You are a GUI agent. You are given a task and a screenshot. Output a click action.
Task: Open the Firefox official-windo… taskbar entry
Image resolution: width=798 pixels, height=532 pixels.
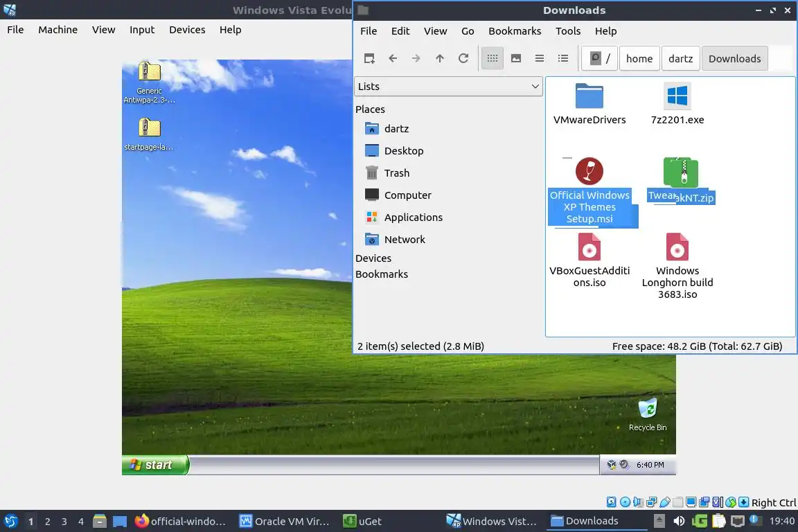pos(181,522)
